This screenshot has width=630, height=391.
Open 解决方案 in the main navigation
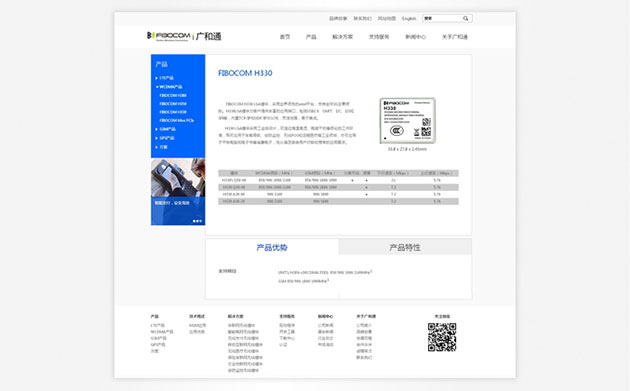pyautogui.click(x=342, y=37)
